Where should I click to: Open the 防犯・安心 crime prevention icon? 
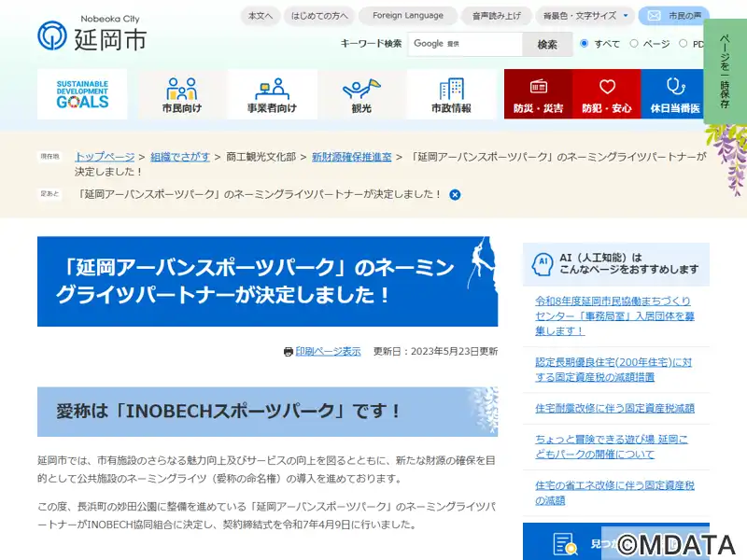pos(607,94)
